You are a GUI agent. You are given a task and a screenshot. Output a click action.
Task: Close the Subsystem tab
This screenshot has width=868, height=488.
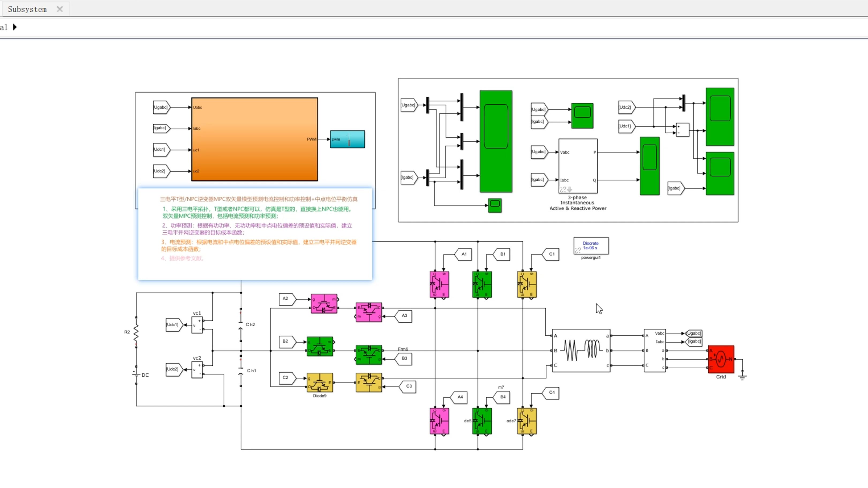pyautogui.click(x=60, y=9)
